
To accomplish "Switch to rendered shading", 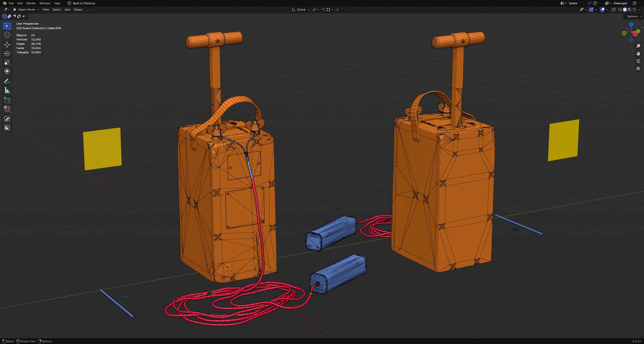I will (x=634, y=10).
